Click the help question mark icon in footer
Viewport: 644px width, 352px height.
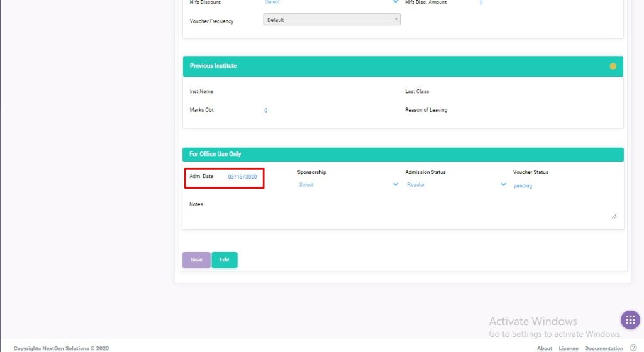pyautogui.click(x=633, y=348)
